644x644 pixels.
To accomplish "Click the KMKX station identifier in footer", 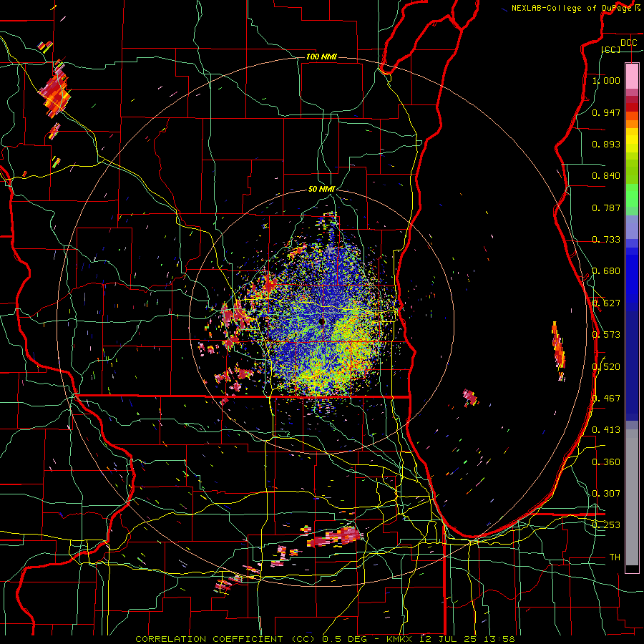I will pyautogui.click(x=399, y=639).
